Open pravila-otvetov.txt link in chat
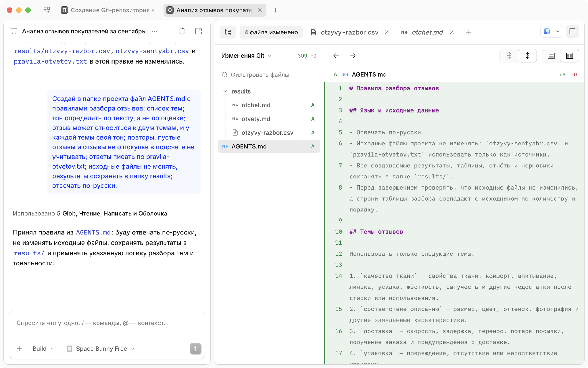 click(x=50, y=62)
